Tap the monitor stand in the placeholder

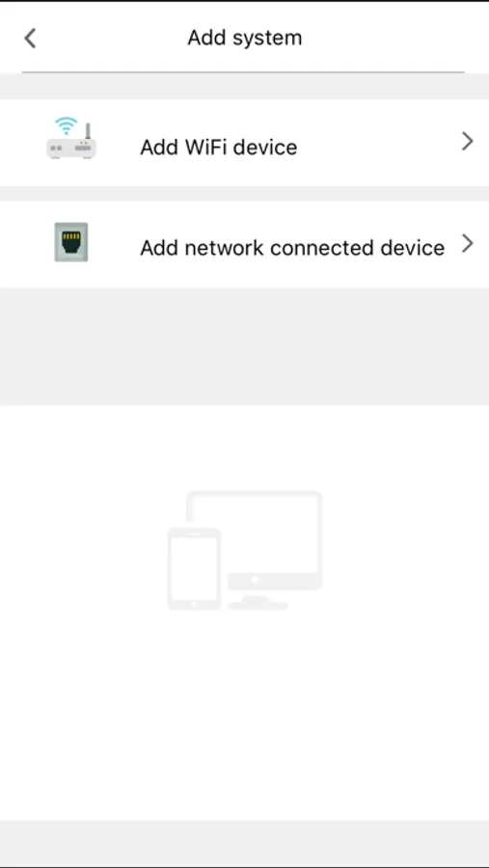(258, 602)
